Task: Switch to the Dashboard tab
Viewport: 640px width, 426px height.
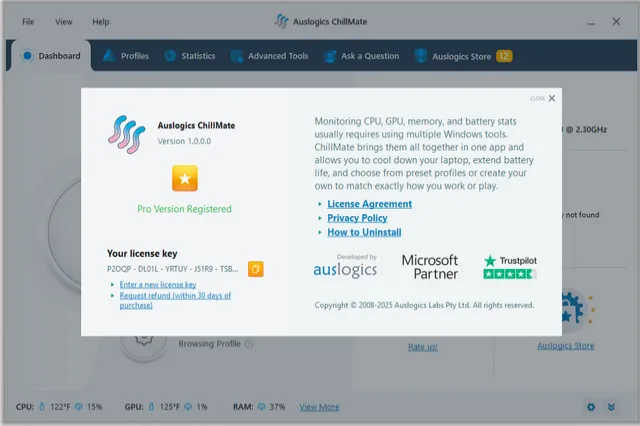Action: [51, 55]
